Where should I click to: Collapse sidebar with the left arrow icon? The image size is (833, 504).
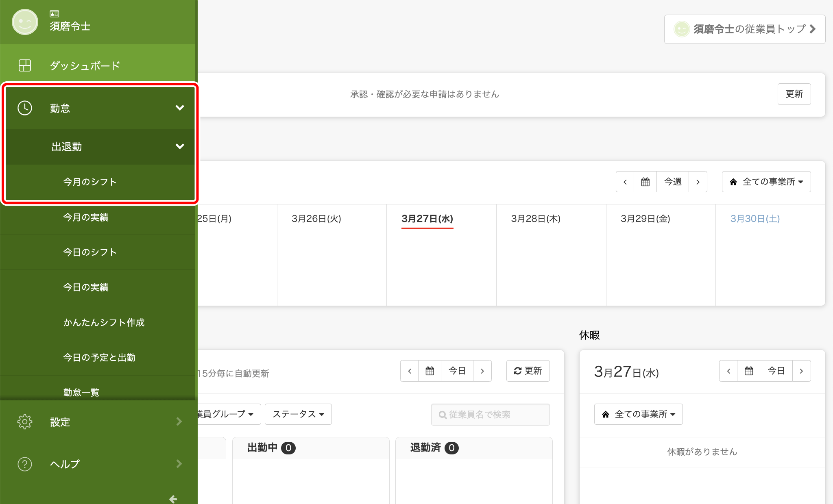(x=173, y=499)
